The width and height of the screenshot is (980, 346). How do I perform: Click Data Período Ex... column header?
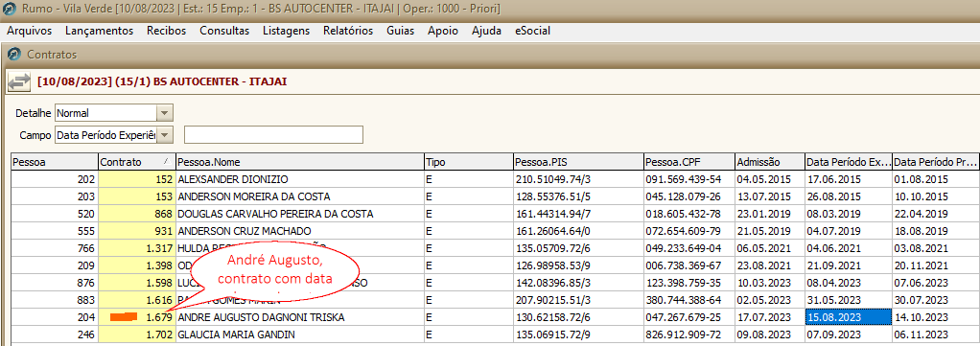pyautogui.click(x=848, y=162)
